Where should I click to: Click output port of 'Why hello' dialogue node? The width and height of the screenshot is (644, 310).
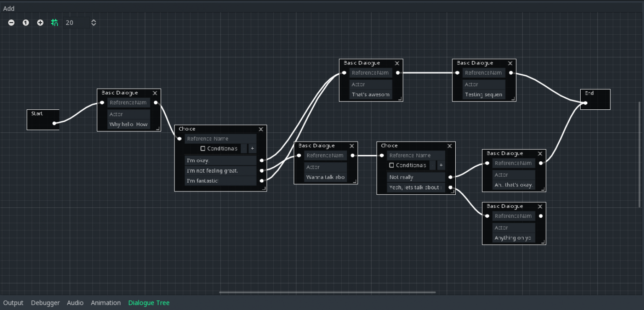(x=156, y=102)
